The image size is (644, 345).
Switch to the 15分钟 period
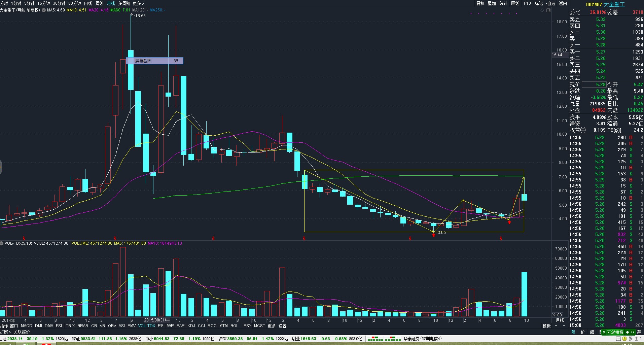(44, 3)
